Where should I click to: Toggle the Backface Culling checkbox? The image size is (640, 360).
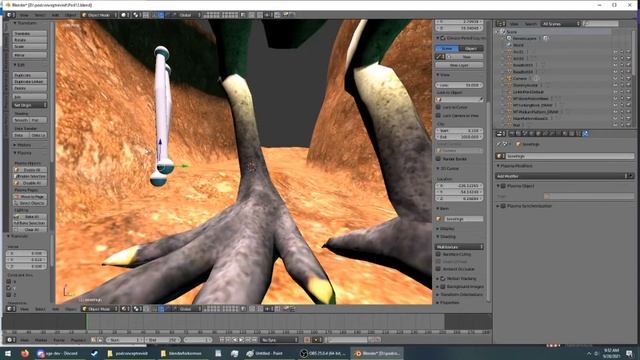coord(438,254)
